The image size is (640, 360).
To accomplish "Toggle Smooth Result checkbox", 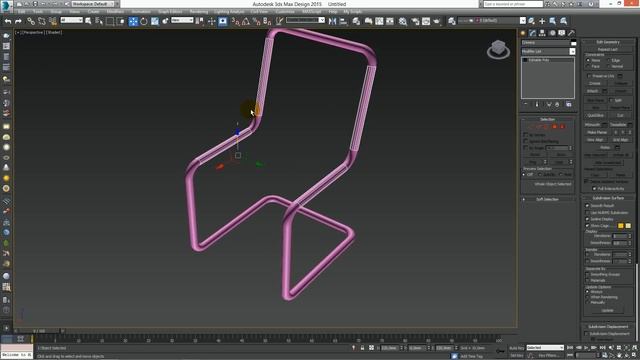I will point(587,206).
